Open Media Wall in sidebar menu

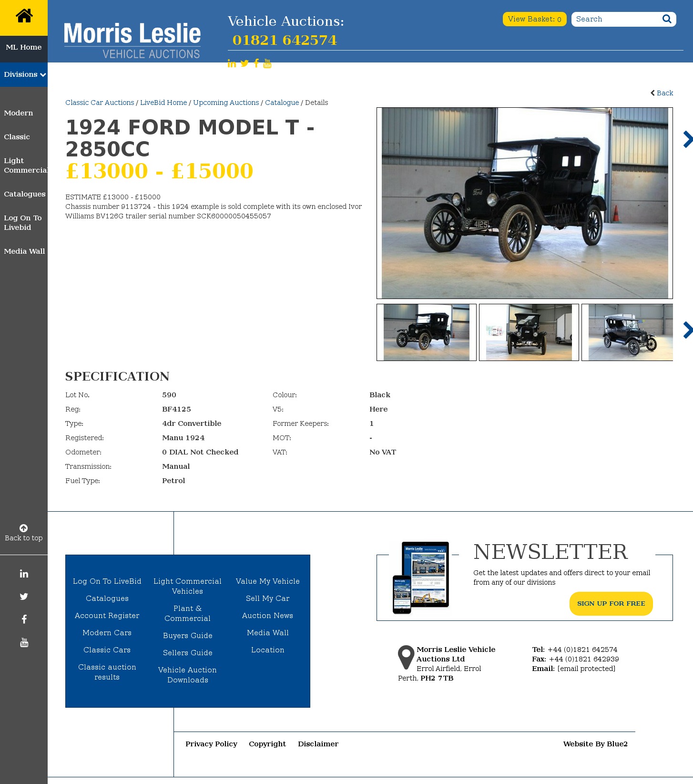coord(24,251)
